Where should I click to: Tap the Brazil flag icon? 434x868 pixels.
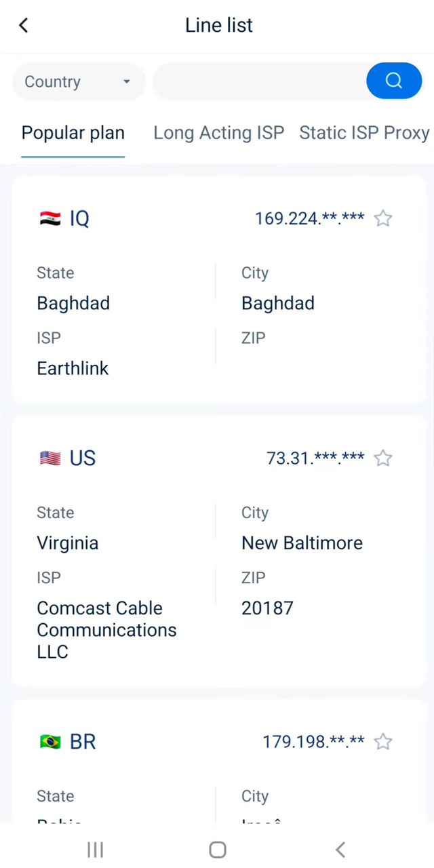(50, 743)
